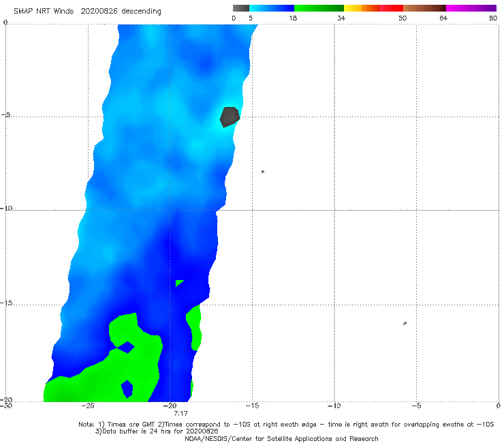Click the swath time label 7:17
Screen dimensions: 504x443
pos(180,414)
